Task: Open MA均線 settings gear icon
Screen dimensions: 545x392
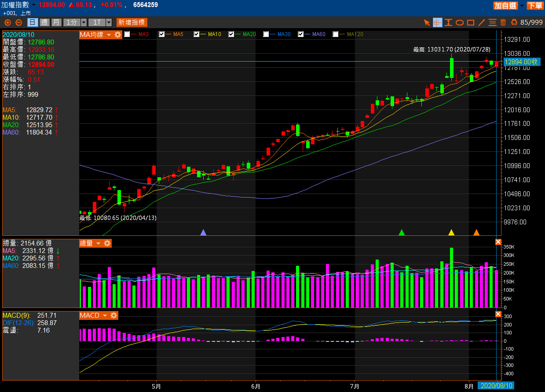Action: coord(118,34)
